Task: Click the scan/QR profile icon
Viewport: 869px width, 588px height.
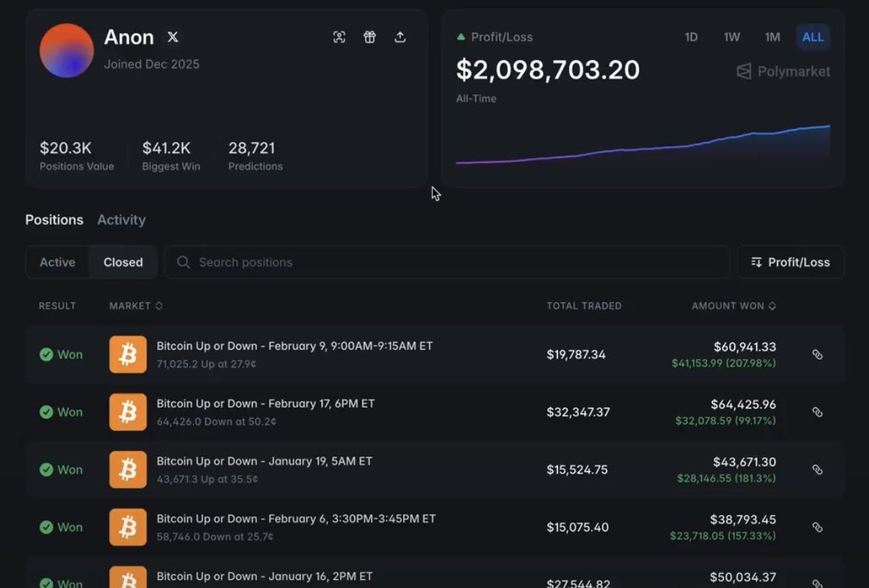Action: (x=339, y=37)
